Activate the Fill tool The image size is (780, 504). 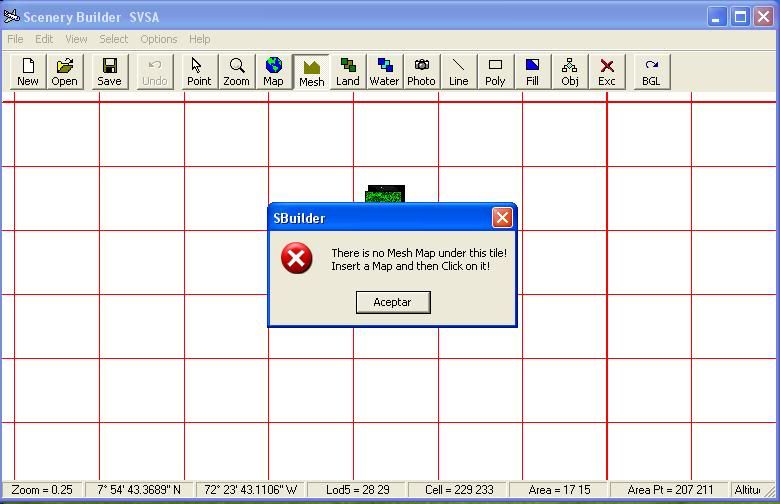click(x=532, y=72)
